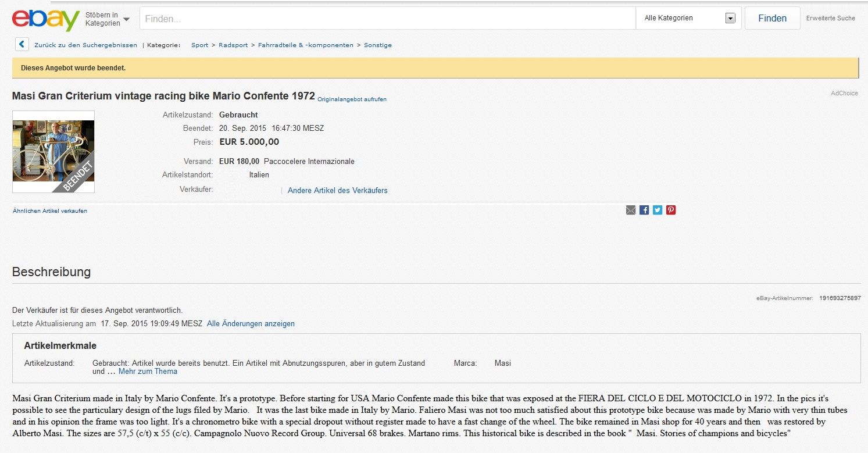The image size is (868, 453).
Task: Click the Dieses Angebot wurde beendet banner text
Action: (x=73, y=68)
